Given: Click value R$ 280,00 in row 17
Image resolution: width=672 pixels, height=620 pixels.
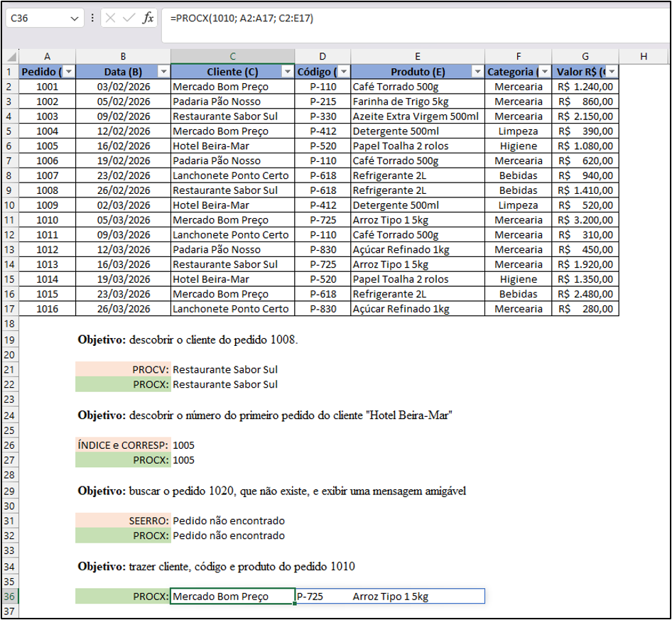Looking at the screenshot, I should [585, 308].
